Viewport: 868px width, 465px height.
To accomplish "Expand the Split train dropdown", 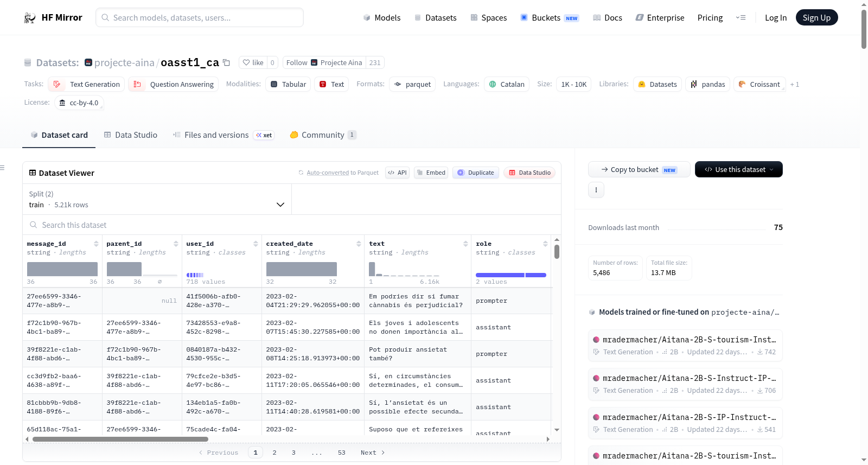I will [157, 199].
